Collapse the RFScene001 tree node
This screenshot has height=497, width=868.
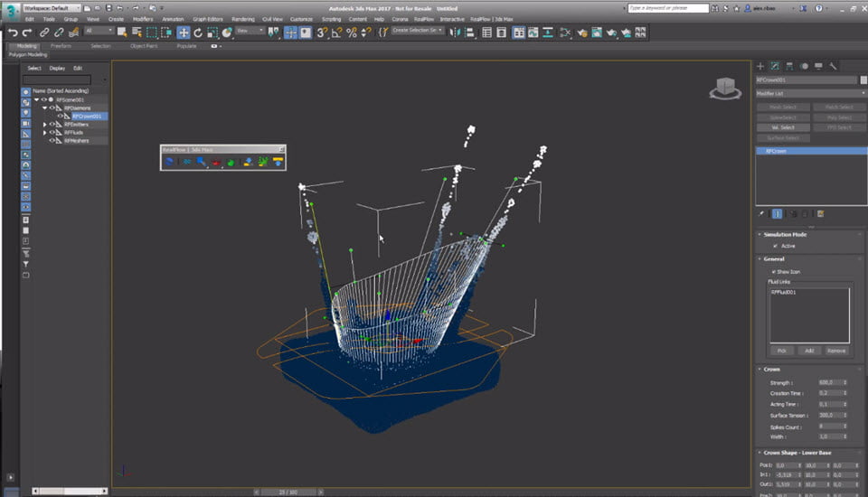point(36,99)
